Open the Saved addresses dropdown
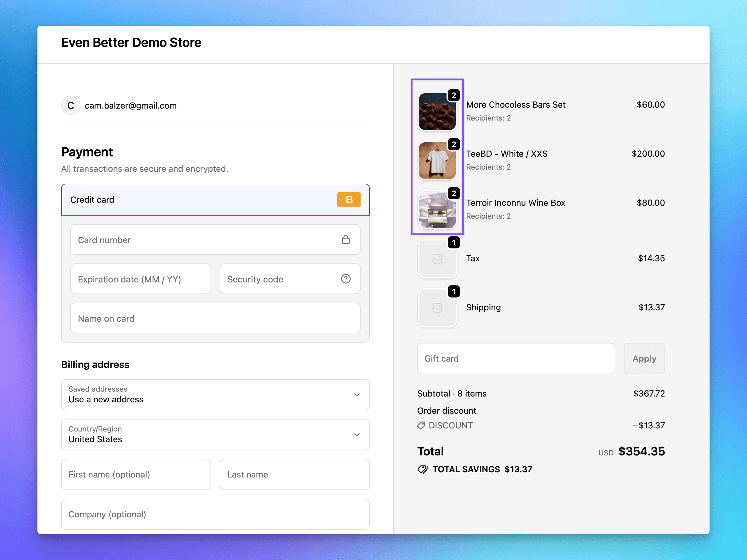Viewport: 747px width, 560px height. pyautogui.click(x=215, y=395)
